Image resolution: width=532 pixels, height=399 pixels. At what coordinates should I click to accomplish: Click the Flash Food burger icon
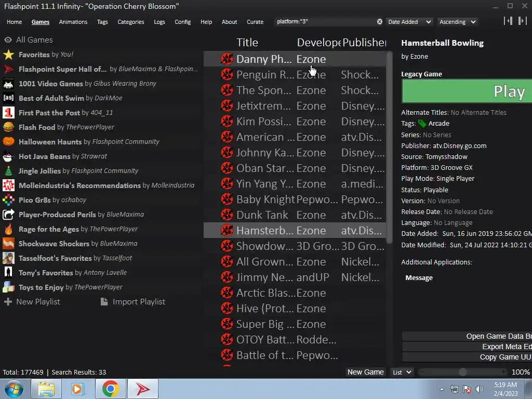point(8,127)
